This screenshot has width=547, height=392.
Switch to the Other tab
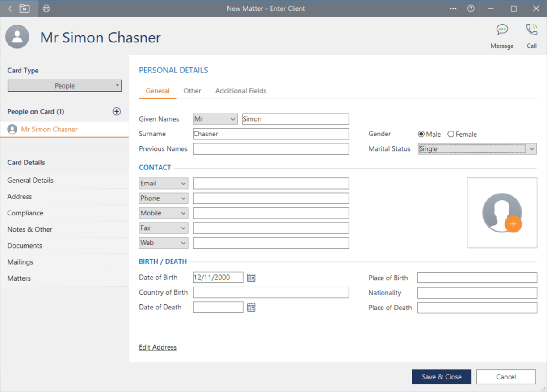[192, 91]
